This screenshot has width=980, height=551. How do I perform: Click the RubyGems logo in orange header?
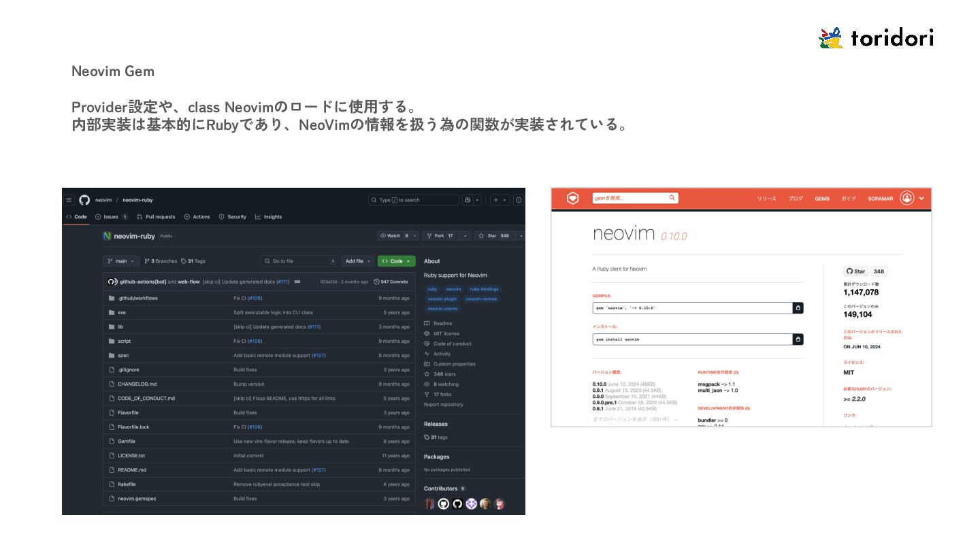coord(573,198)
